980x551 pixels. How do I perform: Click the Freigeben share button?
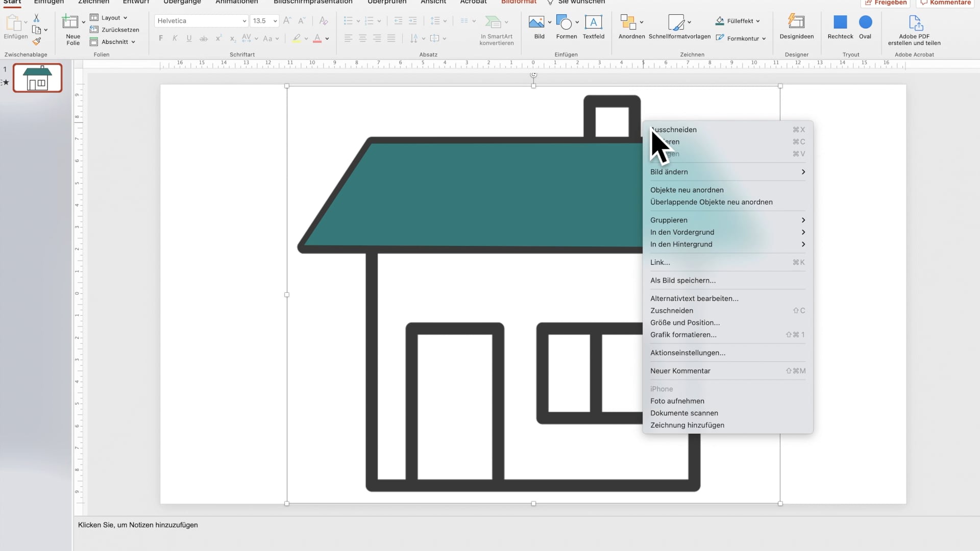click(x=886, y=3)
